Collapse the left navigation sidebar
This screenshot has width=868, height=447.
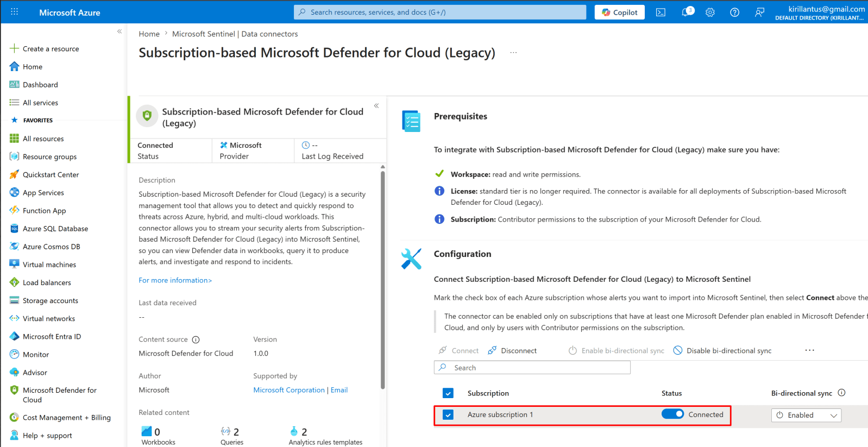point(119,32)
